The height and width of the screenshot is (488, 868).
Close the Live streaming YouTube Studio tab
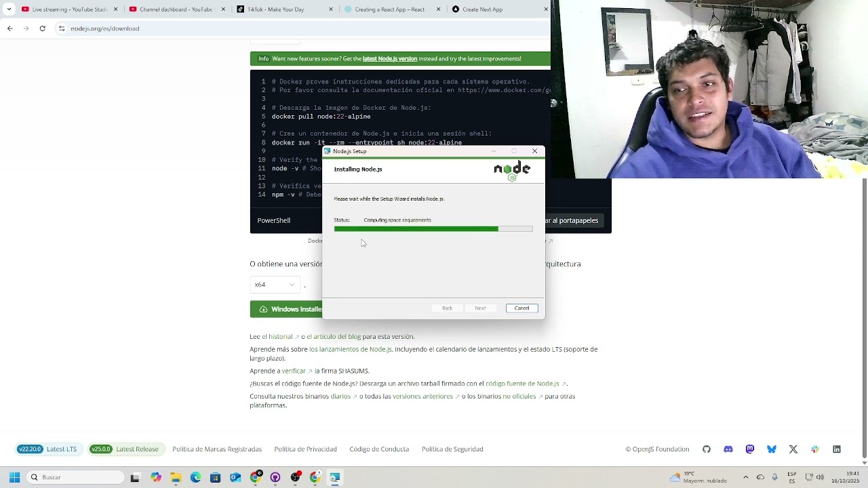115,9
